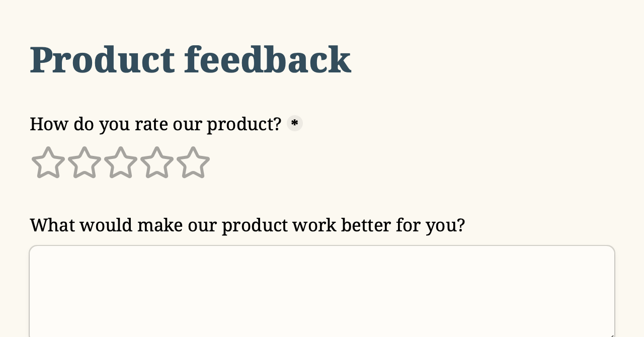The width and height of the screenshot is (644, 337).
Task: Click the word "Product" in the page title
Action: (x=102, y=59)
